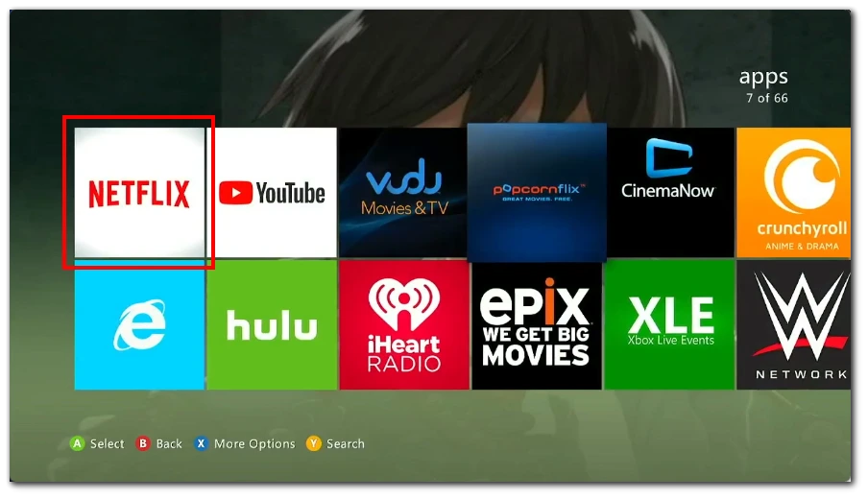Viewport: 868px width, 499px height.
Task: Open Search from the bottom bar
Action: pos(346,443)
